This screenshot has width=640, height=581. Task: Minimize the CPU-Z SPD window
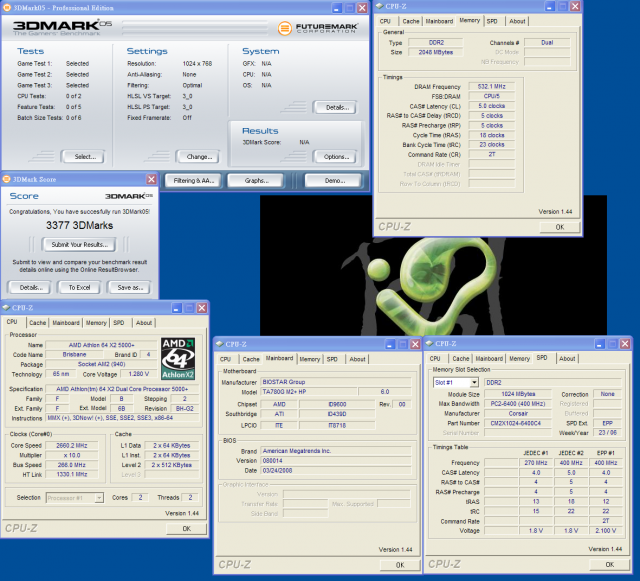600,344
